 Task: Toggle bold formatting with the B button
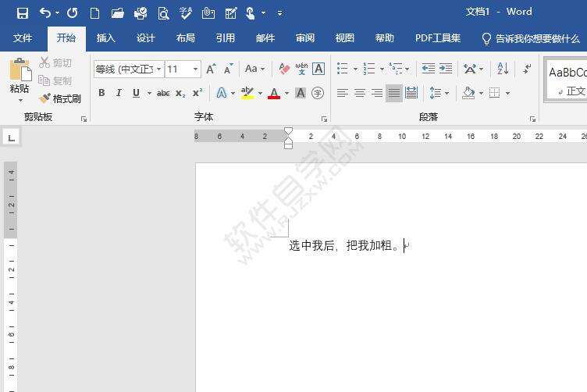[x=101, y=93]
